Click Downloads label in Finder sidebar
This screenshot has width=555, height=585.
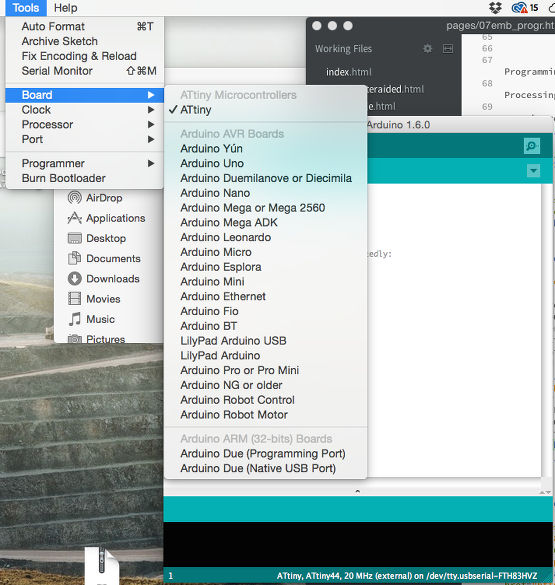(113, 278)
